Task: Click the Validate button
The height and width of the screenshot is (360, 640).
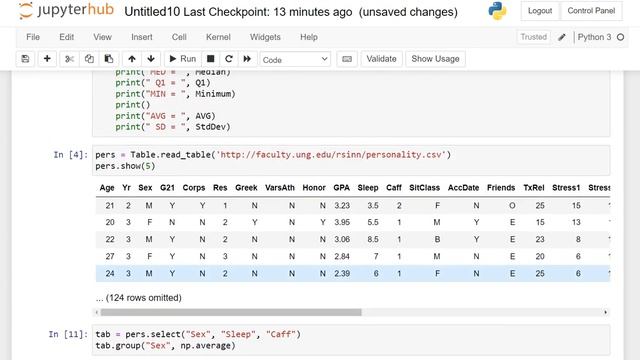Action: tap(381, 59)
